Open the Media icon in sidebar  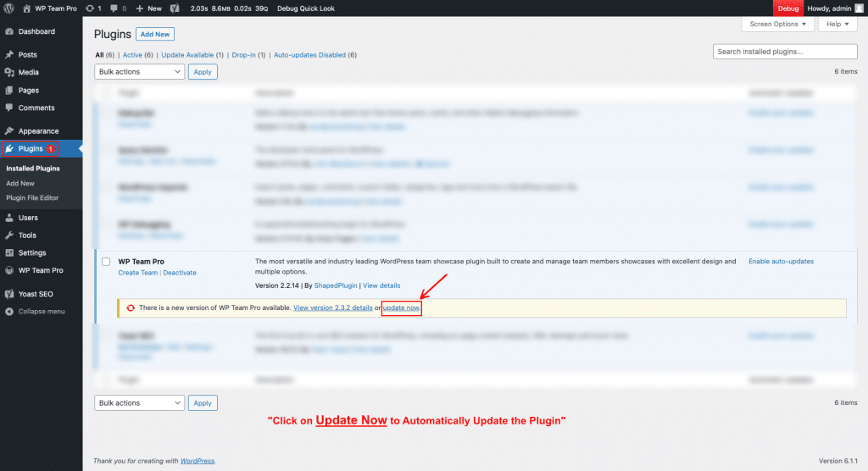[8, 73]
